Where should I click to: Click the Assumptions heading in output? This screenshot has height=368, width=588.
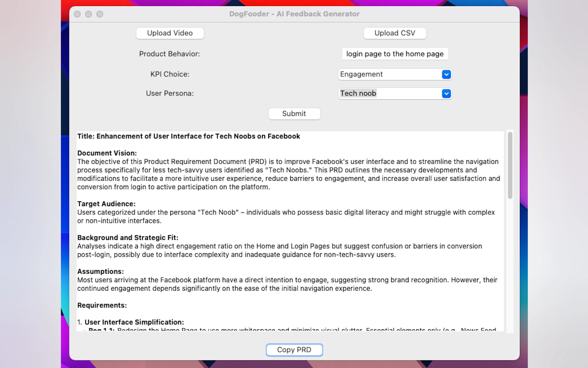100,271
